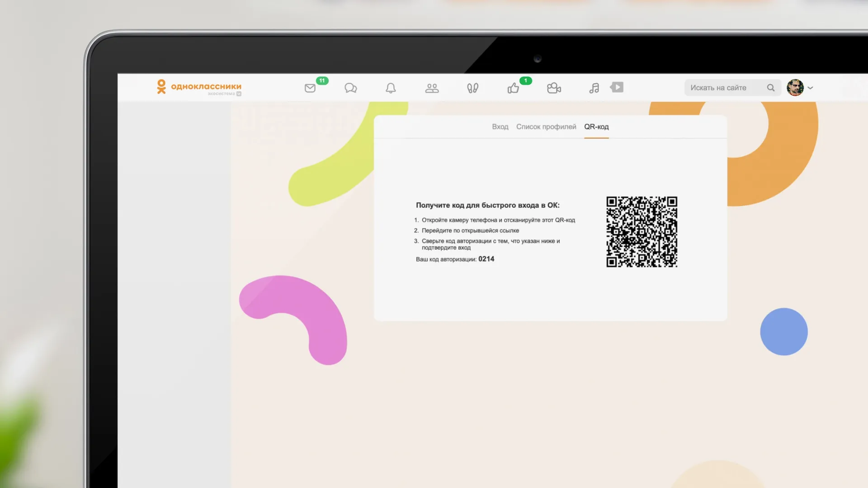Image resolution: width=868 pixels, height=488 pixels.
Task: Click the video player play icon
Action: 617,87
